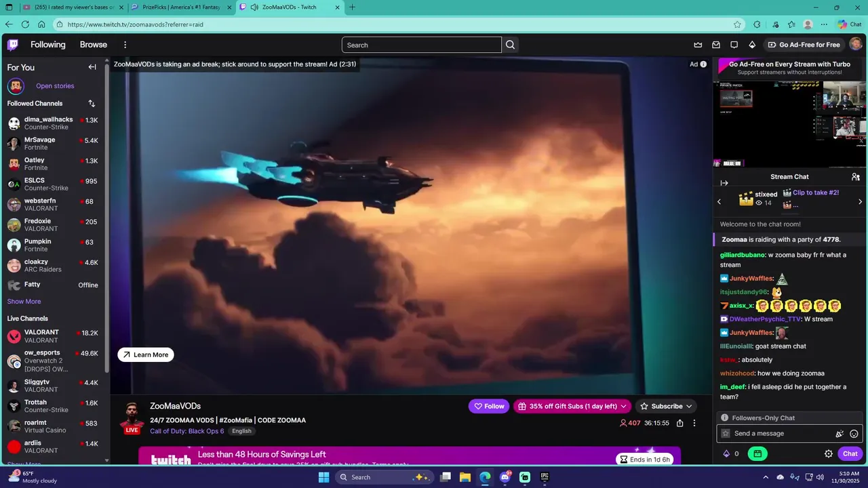Screen dimensions: 868x488
Task: Open Discord from the taskbar
Action: click(x=505, y=477)
